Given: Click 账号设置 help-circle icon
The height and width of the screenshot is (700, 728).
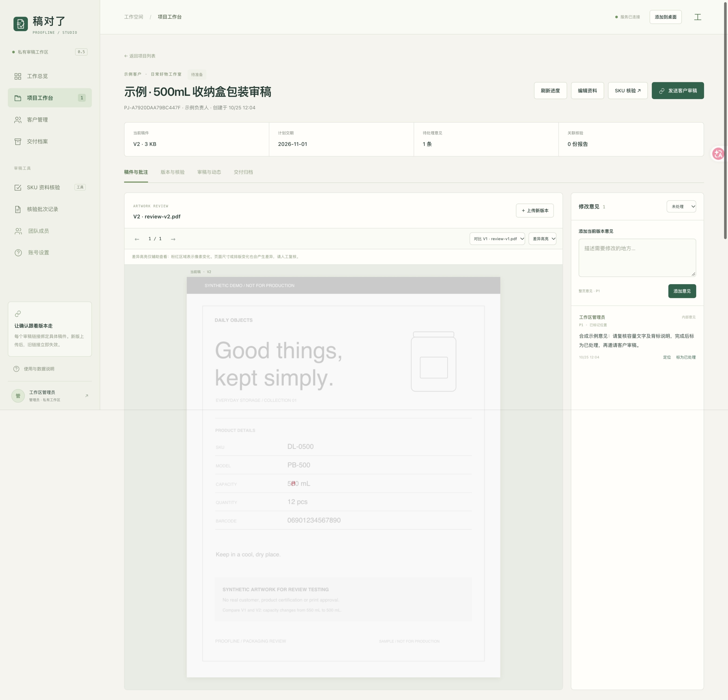Looking at the screenshot, I should pyautogui.click(x=18, y=253).
